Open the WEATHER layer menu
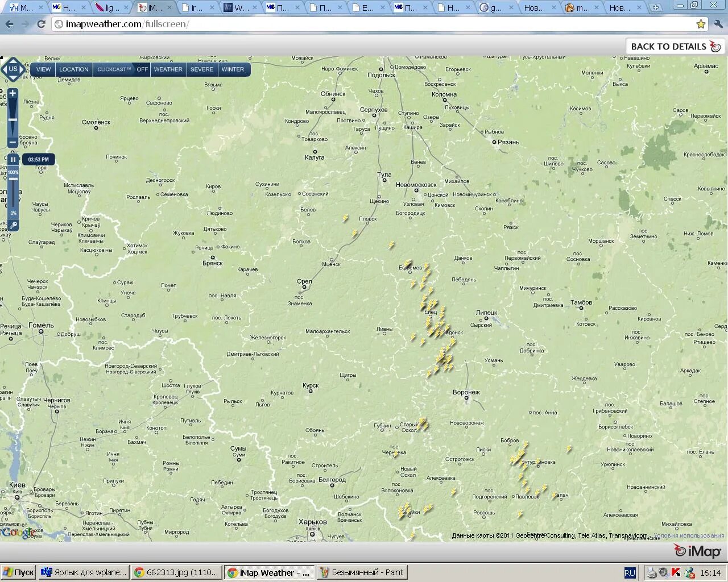 click(168, 69)
